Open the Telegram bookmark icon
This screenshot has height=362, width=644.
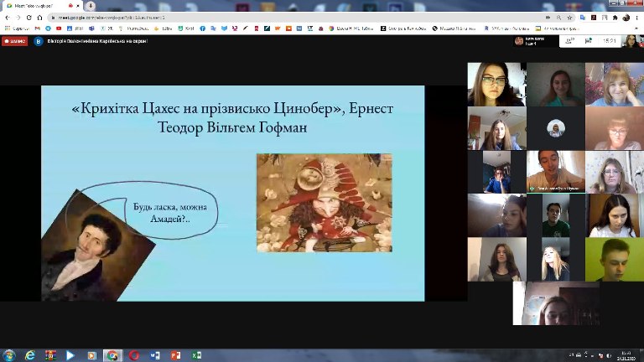pos(48,28)
